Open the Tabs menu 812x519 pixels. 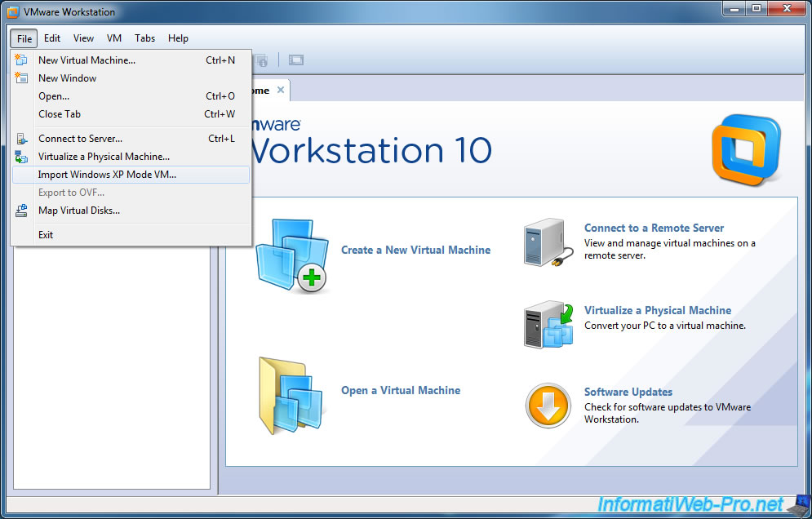click(144, 38)
